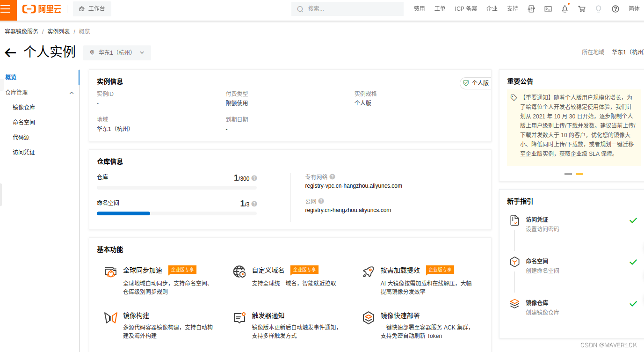644x352 pixels.
Task: Click 企业版专享 tag beside 全球同步加速
Action: [x=182, y=270]
